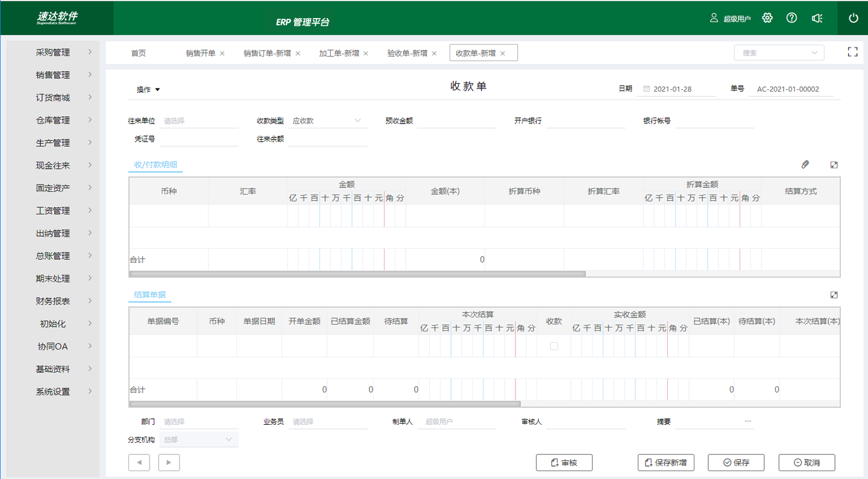Viewport: 868px width, 479px height.
Task: Close the 收款单-新增 tab
Action: click(x=503, y=54)
